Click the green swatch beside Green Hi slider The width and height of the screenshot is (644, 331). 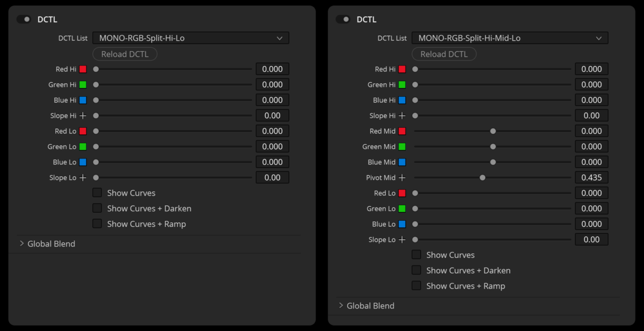click(x=83, y=84)
